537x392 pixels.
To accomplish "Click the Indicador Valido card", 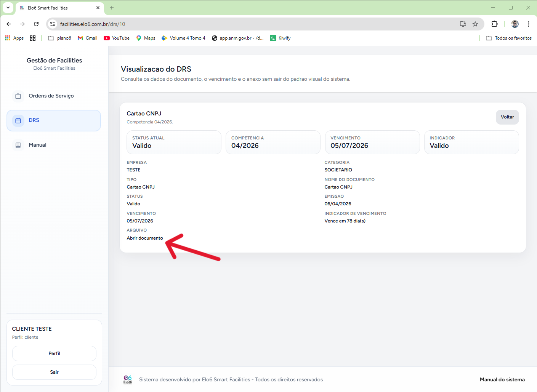I will coord(471,142).
